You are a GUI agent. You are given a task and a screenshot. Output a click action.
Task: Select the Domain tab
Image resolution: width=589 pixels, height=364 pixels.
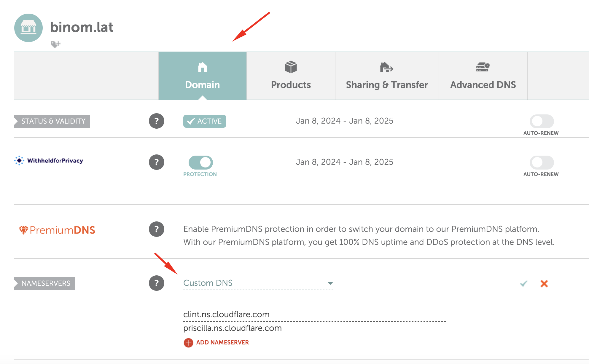coord(203,76)
